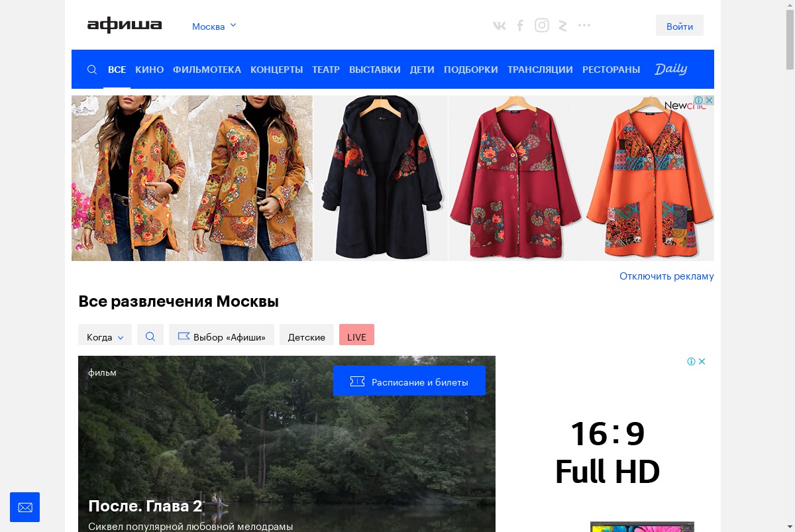
Task: Switch to ТЕАТР section
Action: (x=326, y=70)
